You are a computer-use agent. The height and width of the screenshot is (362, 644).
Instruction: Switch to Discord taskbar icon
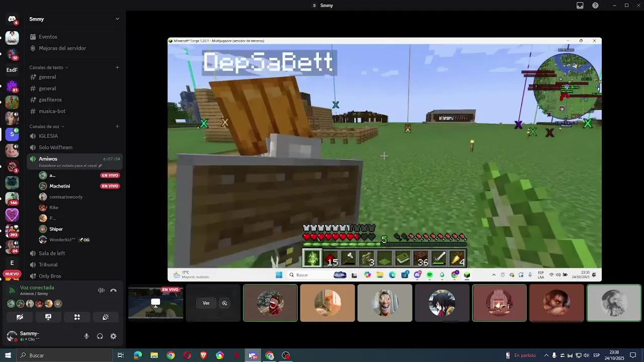tap(253, 355)
